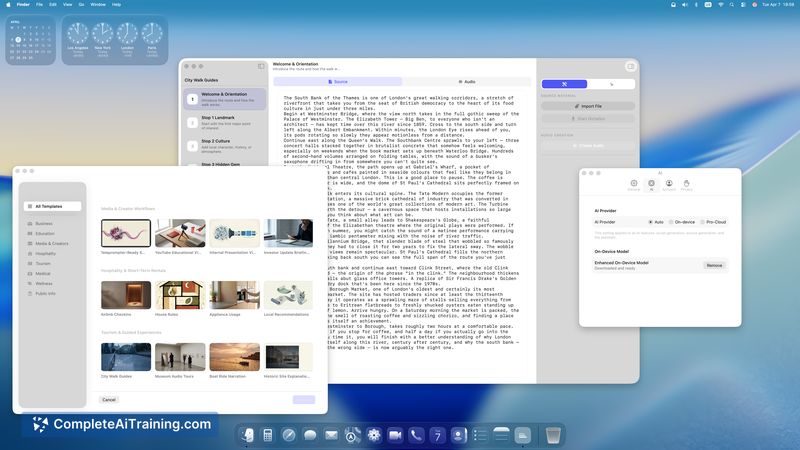The width and height of the screenshot is (800, 450).
Task: Switch to the Source tab
Action: tap(338, 82)
